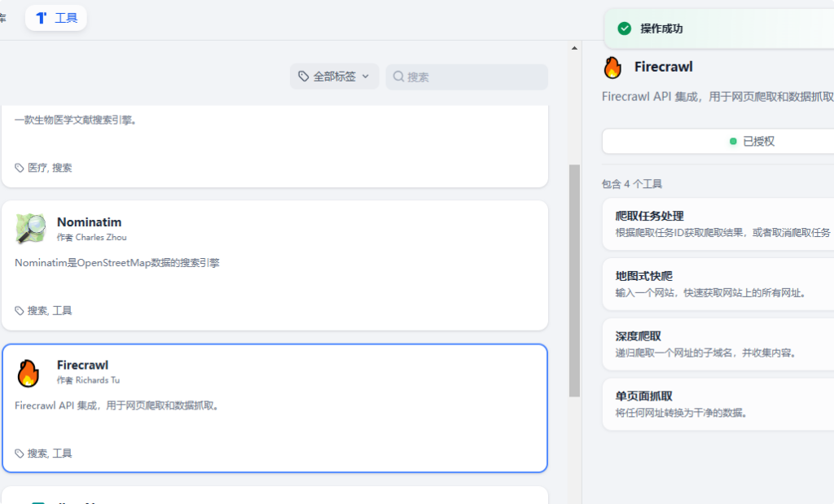Open the 爬取任务处理 tool
The width and height of the screenshot is (834, 504).
718,224
